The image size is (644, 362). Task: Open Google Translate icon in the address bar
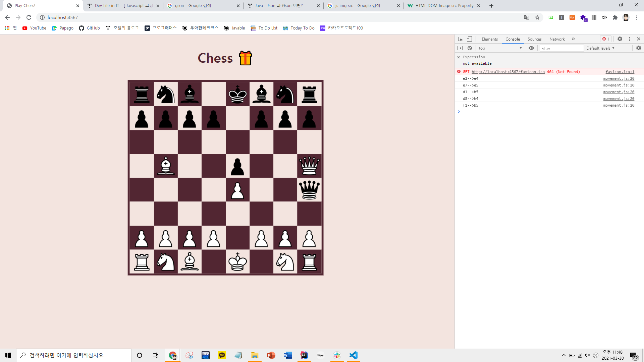[x=527, y=17]
